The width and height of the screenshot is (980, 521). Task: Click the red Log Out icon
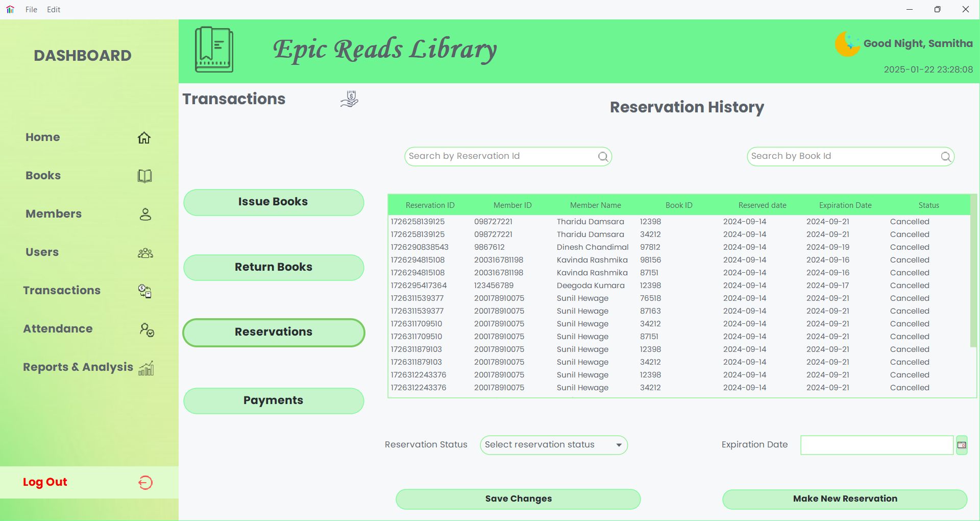[x=145, y=483]
